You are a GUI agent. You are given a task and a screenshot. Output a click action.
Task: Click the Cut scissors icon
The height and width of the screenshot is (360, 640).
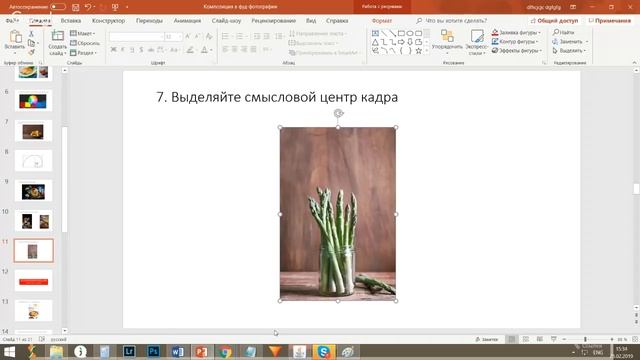click(31, 34)
